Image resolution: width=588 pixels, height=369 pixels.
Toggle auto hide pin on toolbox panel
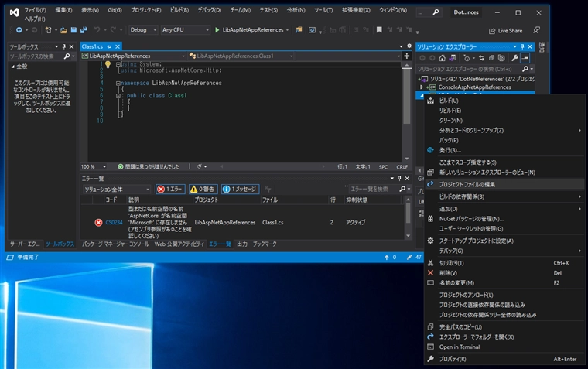63,46
